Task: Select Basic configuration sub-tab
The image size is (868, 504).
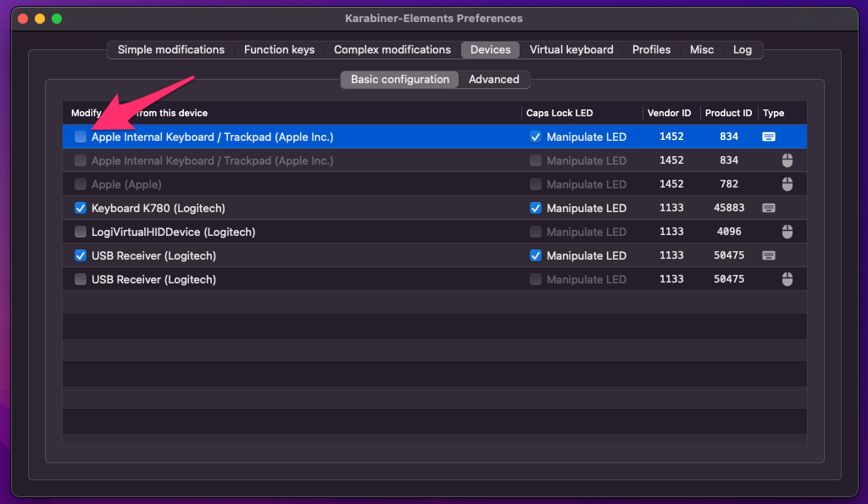Action: (x=400, y=79)
